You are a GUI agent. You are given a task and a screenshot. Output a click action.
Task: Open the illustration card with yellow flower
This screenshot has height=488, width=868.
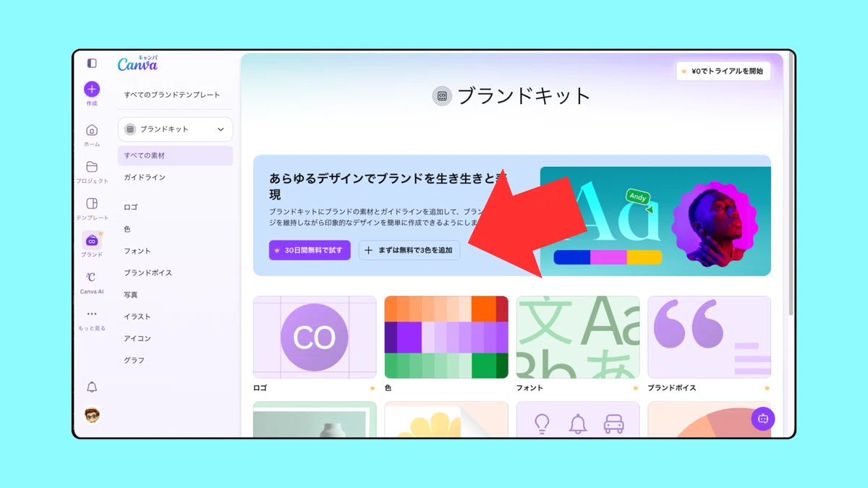pyautogui.click(x=446, y=419)
